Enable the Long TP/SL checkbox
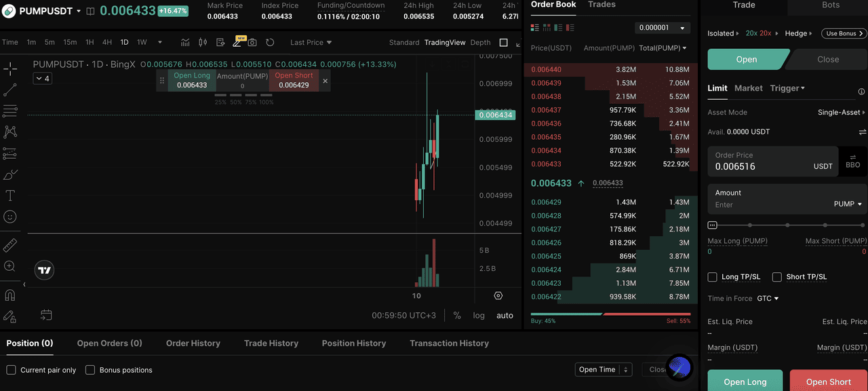Viewport: 868px width, 391px height. pos(713,277)
